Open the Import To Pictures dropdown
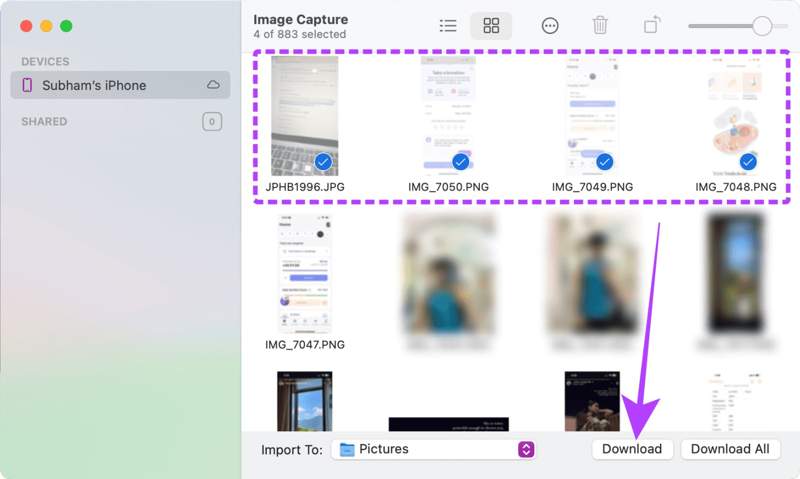The width and height of the screenshot is (800, 479). [434, 449]
